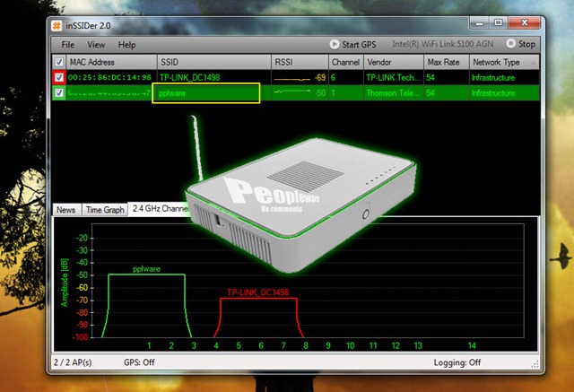The image size is (574, 392).
Task: Close the inSSIDer window
Action: (524, 23)
